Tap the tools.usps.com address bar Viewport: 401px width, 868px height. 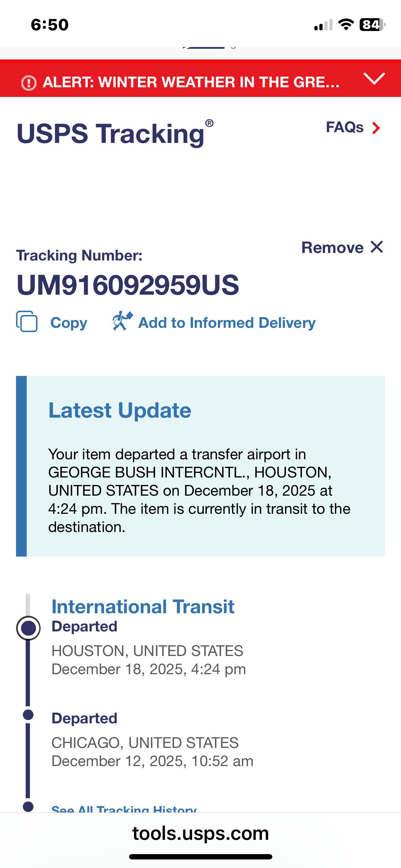200,834
